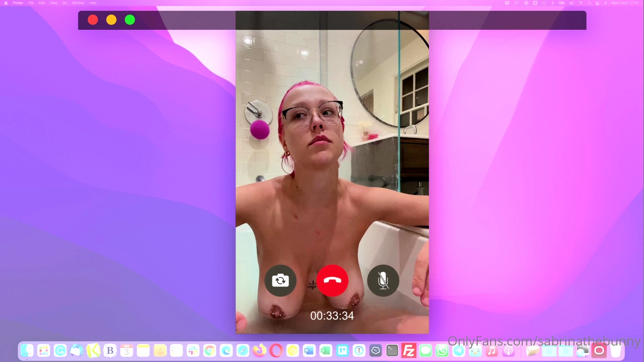The height and width of the screenshot is (362, 644).
Task: Open the File menu
Action: pos(31,3)
